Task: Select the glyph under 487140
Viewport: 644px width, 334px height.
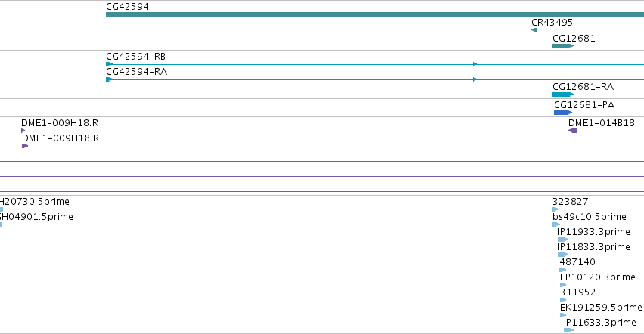Action: coord(563,270)
